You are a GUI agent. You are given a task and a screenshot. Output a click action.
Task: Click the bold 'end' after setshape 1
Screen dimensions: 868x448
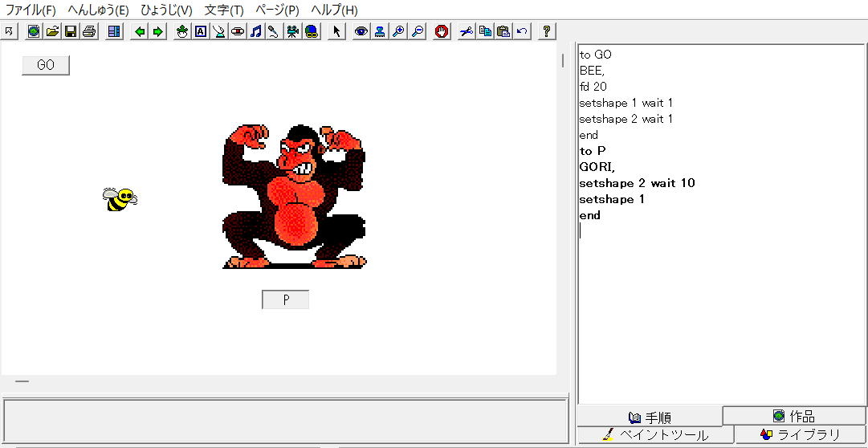[x=590, y=215]
